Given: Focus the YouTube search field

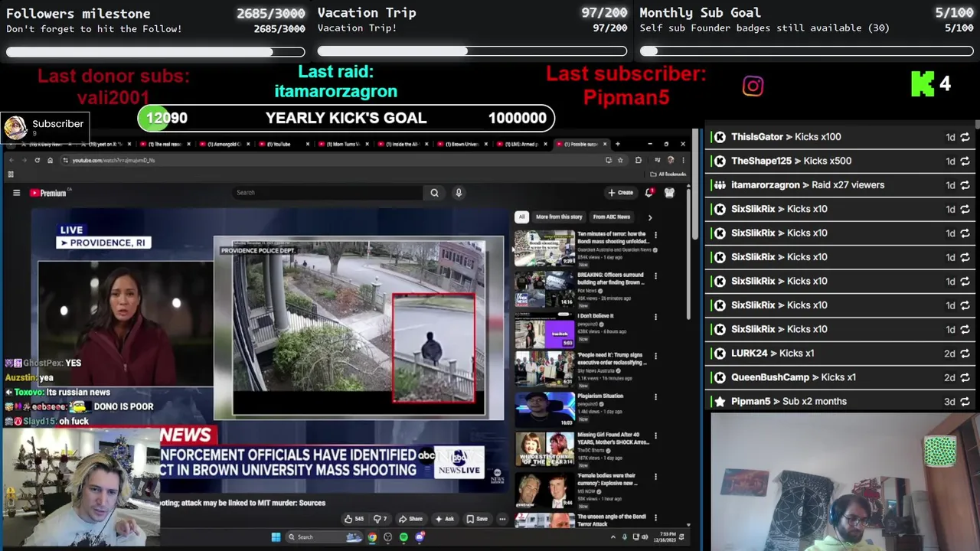Looking at the screenshot, I should 328,193.
